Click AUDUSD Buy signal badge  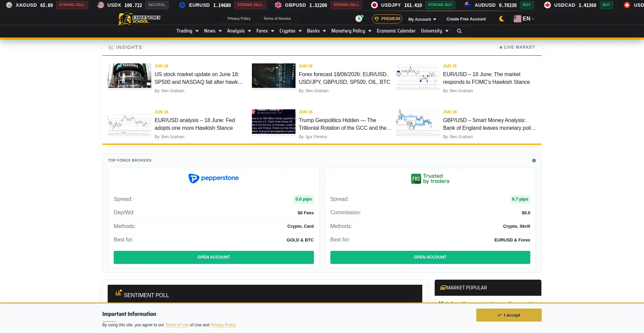(527, 5)
